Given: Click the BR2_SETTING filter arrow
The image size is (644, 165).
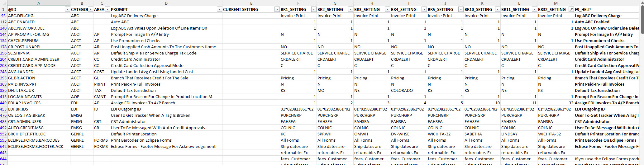Looking at the screenshot, I should click(x=351, y=10).
